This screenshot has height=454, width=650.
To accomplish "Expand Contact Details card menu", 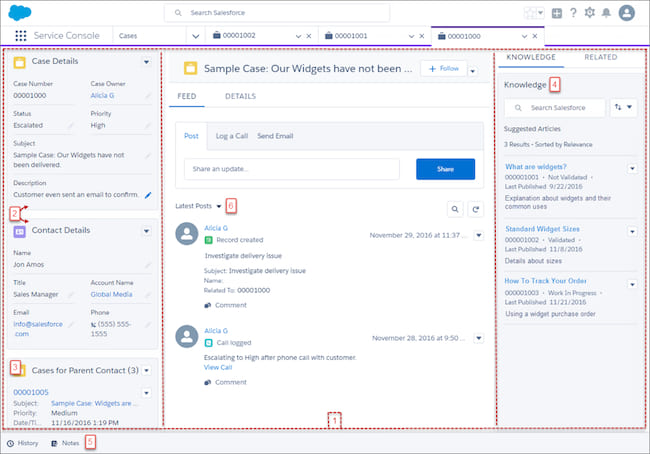I will (147, 230).
